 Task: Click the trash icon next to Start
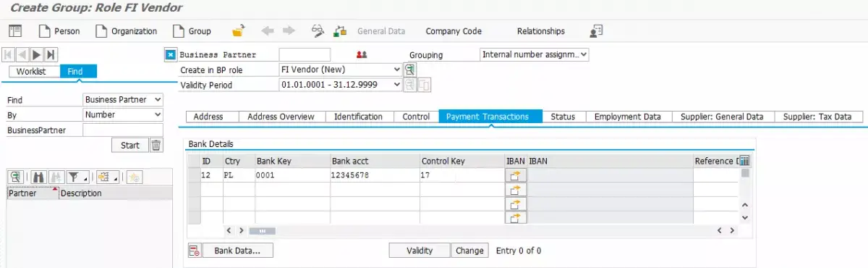click(156, 146)
